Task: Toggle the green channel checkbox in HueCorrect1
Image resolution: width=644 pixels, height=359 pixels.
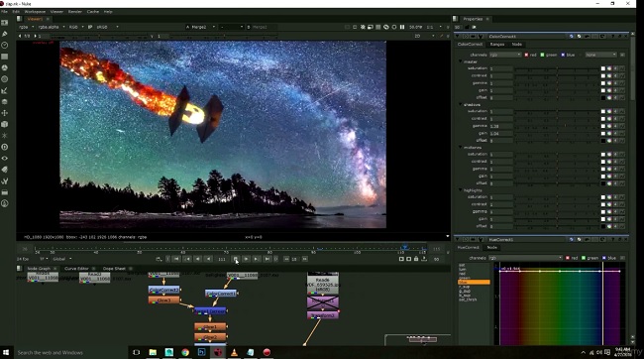Action: click(584, 258)
